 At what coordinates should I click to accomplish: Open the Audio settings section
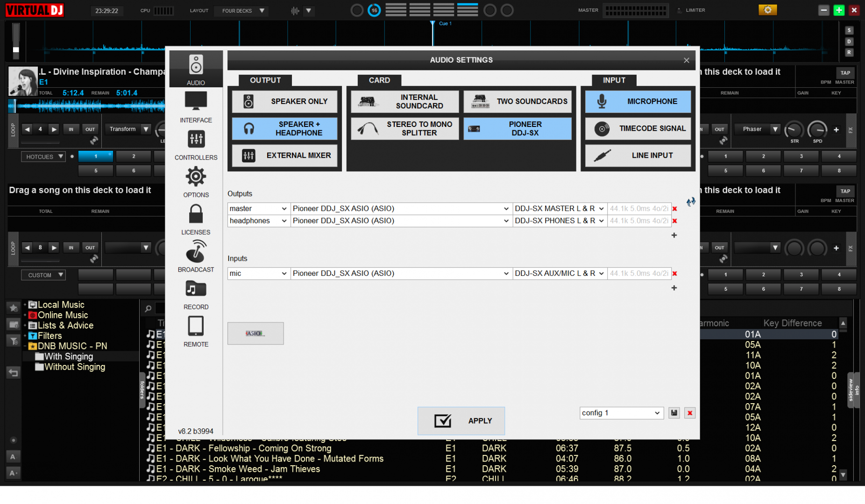196,70
